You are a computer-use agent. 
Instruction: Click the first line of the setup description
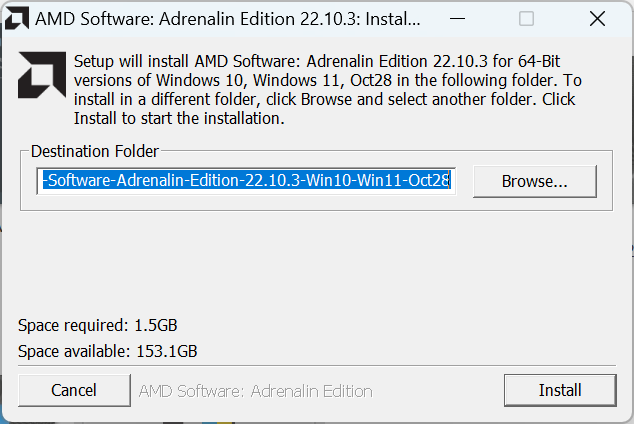pyautogui.click(x=317, y=61)
